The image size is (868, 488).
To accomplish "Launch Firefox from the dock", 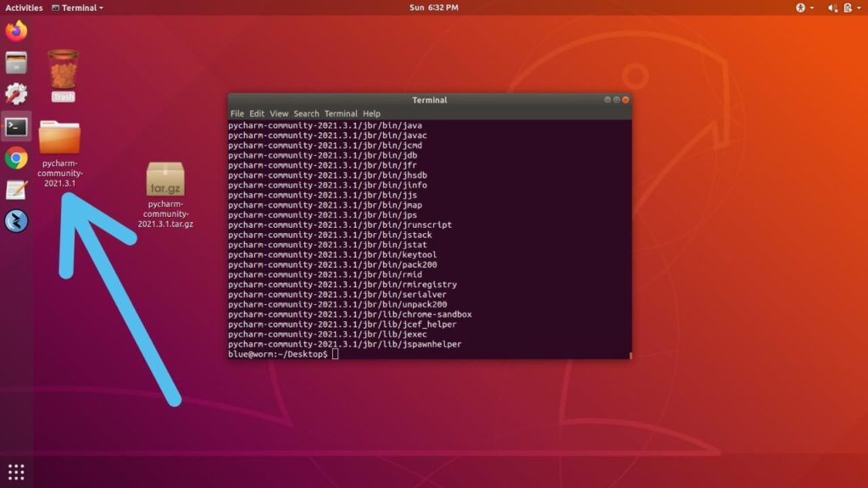I will point(15,32).
